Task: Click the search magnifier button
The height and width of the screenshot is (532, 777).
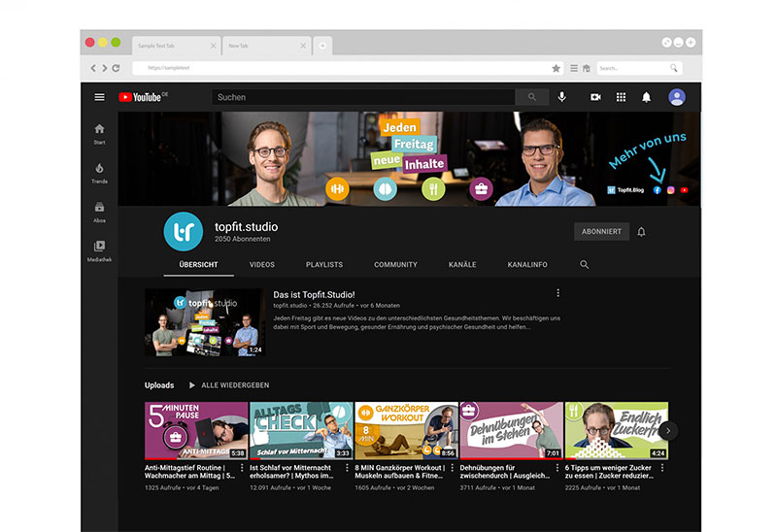Action: pos(531,97)
